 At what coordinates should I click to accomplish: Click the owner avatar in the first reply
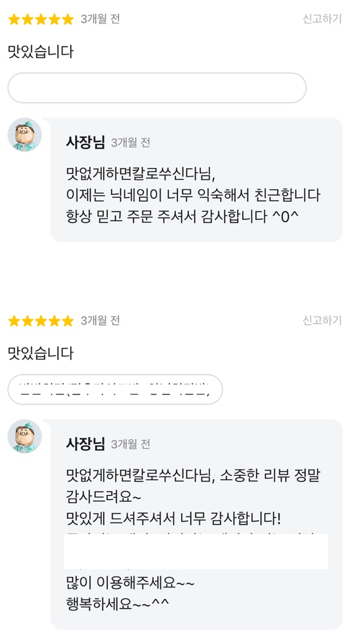pyautogui.click(x=24, y=135)
